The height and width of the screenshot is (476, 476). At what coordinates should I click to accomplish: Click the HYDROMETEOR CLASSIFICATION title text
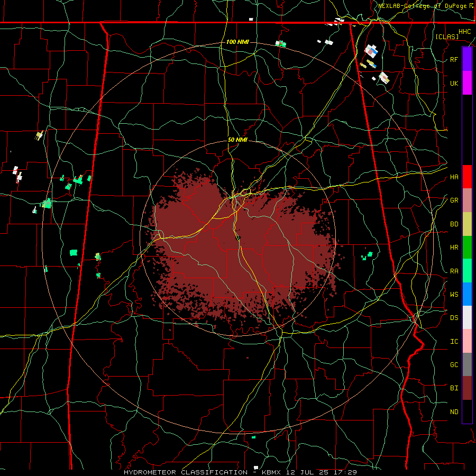[186, 472]
